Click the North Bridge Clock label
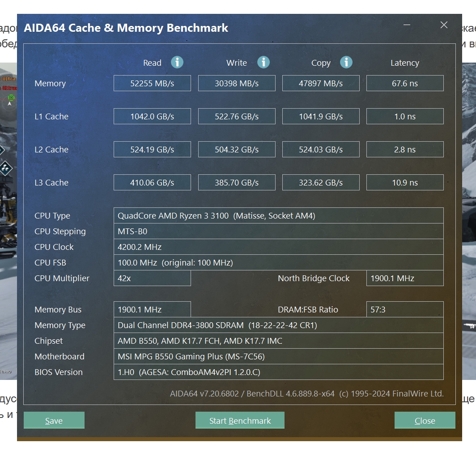 point(314,278)
